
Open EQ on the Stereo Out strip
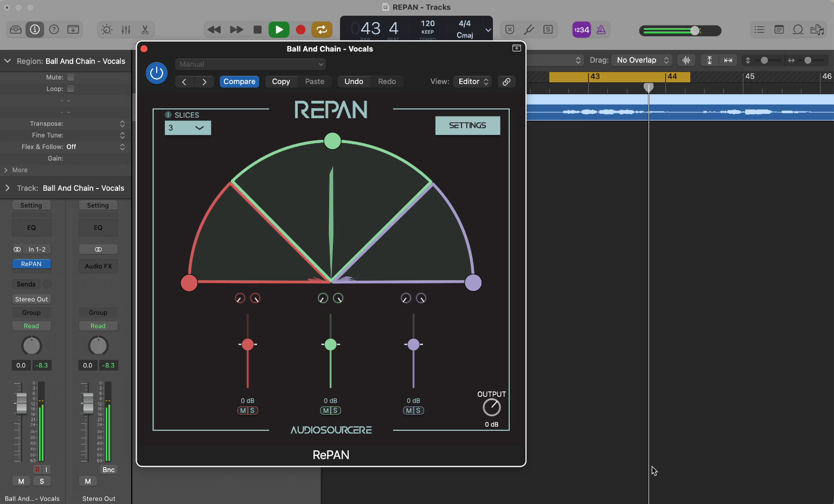click(x=98, y=228)
